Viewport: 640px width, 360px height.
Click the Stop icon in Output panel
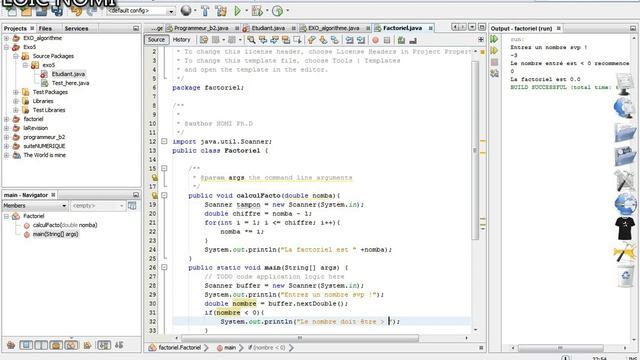494,62
